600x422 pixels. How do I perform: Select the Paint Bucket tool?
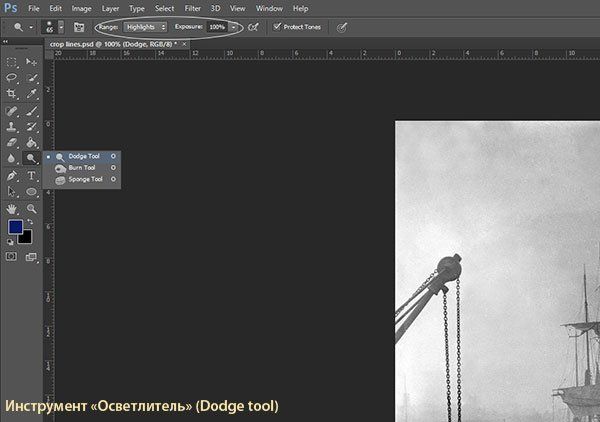tap(31, 142)
